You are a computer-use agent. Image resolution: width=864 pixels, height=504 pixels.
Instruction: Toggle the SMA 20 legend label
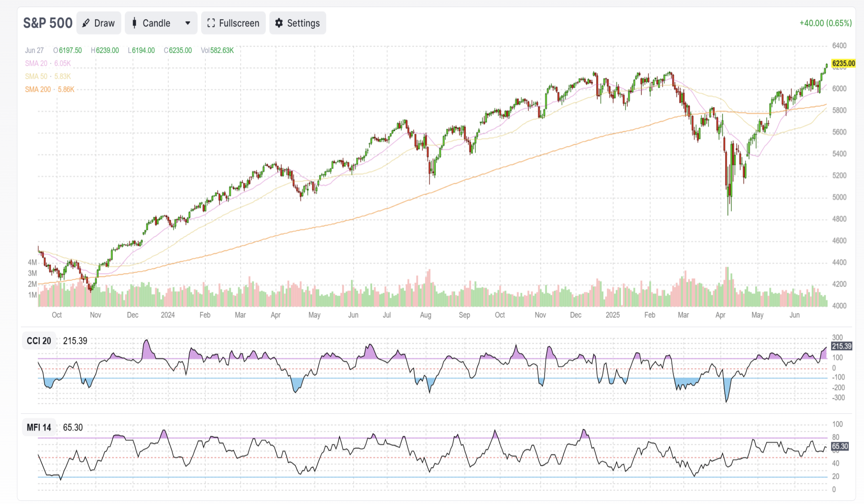[x=36, y=63]
